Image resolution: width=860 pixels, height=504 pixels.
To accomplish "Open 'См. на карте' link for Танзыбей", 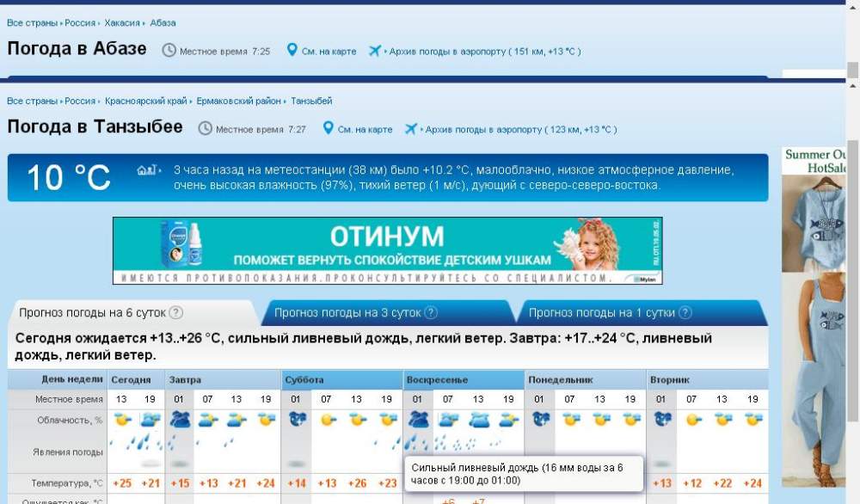I will tap(365, 130).
